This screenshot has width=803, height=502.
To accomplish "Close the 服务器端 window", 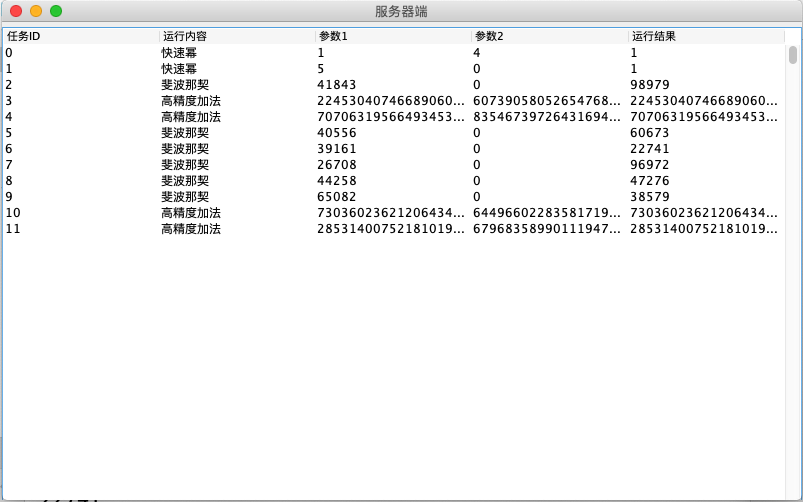I will (16, 11).
